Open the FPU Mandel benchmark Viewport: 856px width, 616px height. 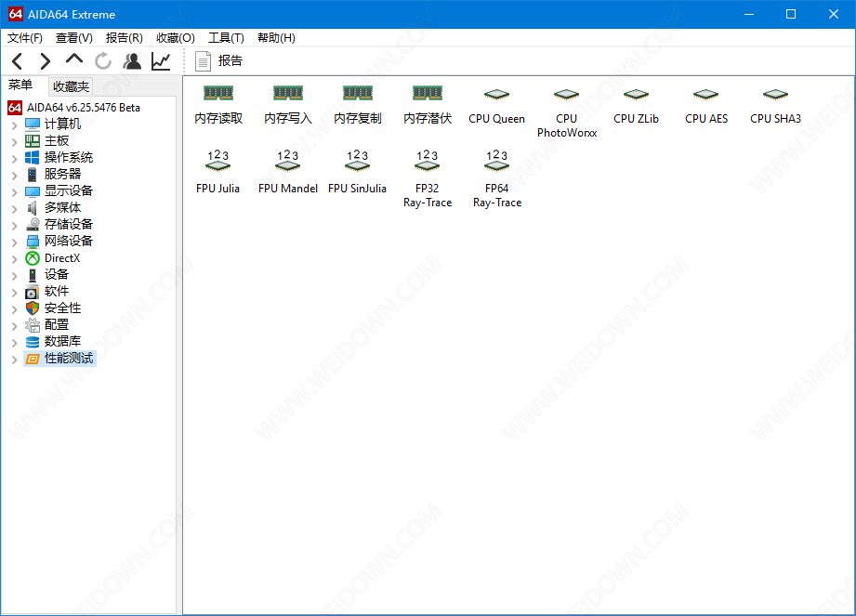coord(288,172)
